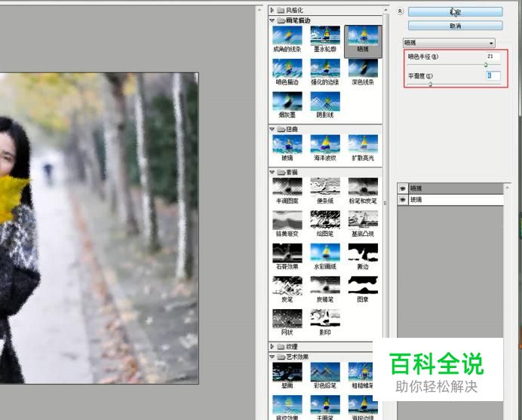This screenshot has height=420, width=522.
Task: Collapse the 素描 filter folder
Action: click(x=272, y=172)
